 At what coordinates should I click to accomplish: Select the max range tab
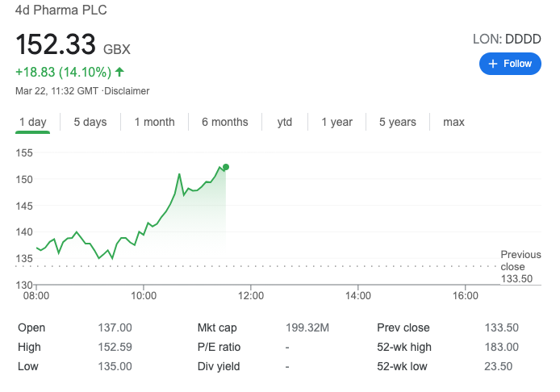click(453, 122)
